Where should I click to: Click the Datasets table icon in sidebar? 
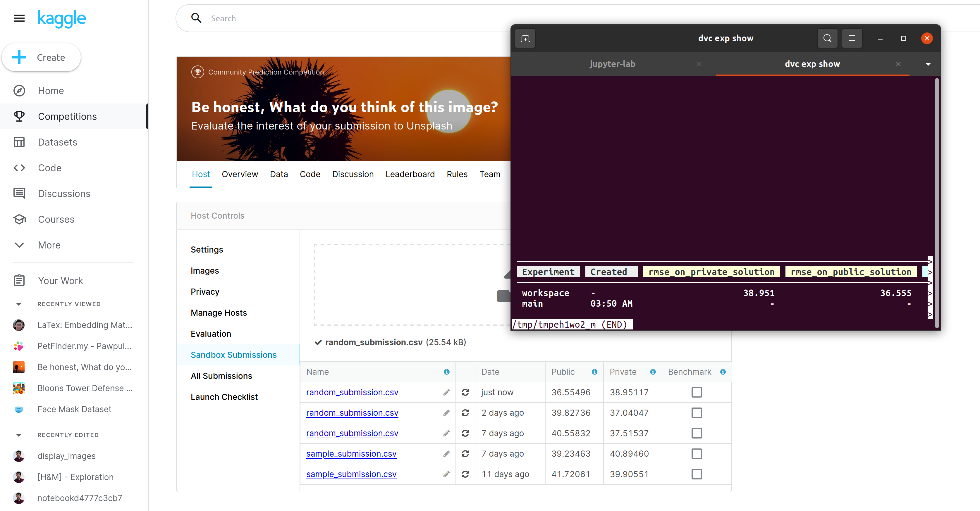click(19, 142)
